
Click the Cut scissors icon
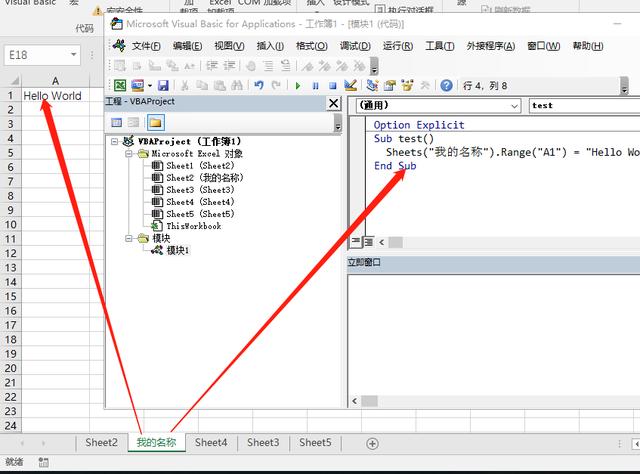click(x=185, y=85)
